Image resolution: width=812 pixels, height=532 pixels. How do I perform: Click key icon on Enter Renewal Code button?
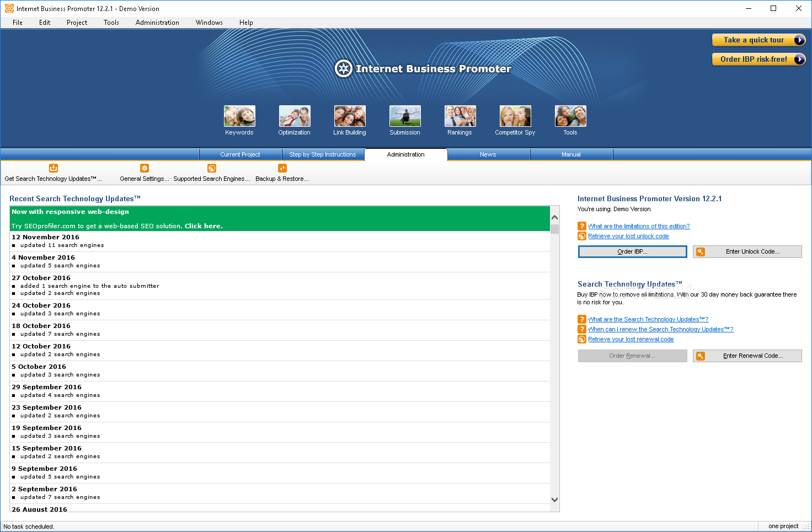click(x=701, y=356)
